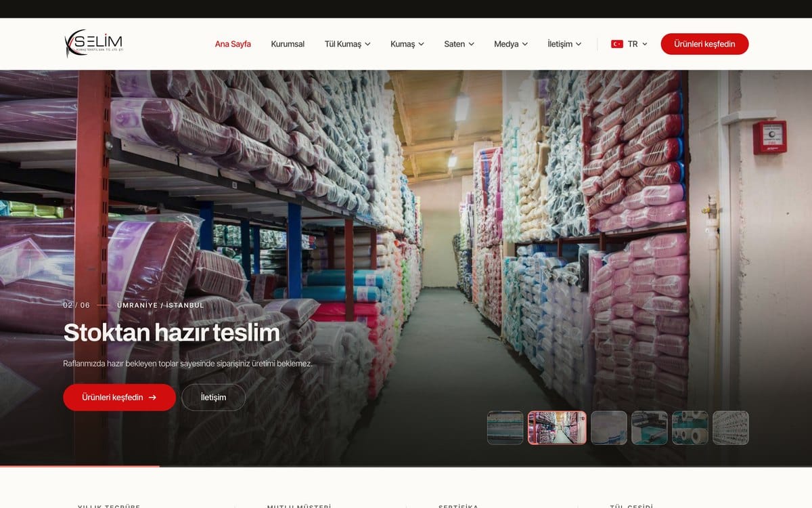Expand the Medya dropdown menu
Image resolution: width=812 pixels, height=508 pixels.
511,44
